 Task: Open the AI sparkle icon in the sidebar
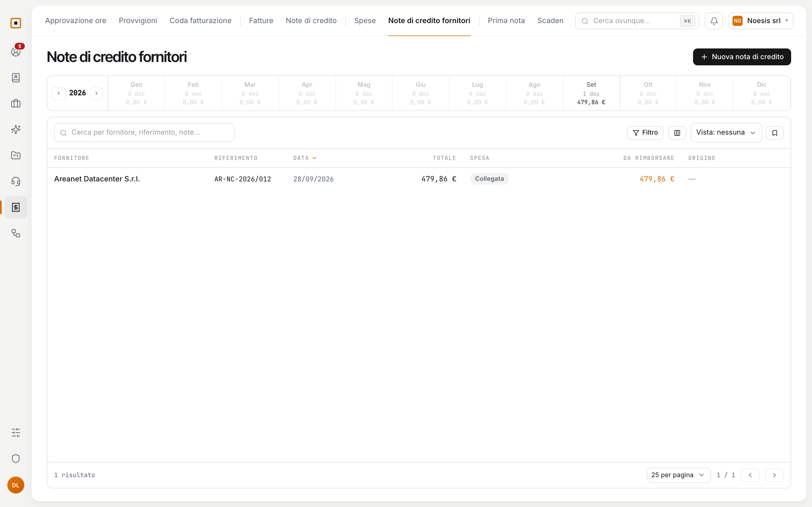(16, 130)
